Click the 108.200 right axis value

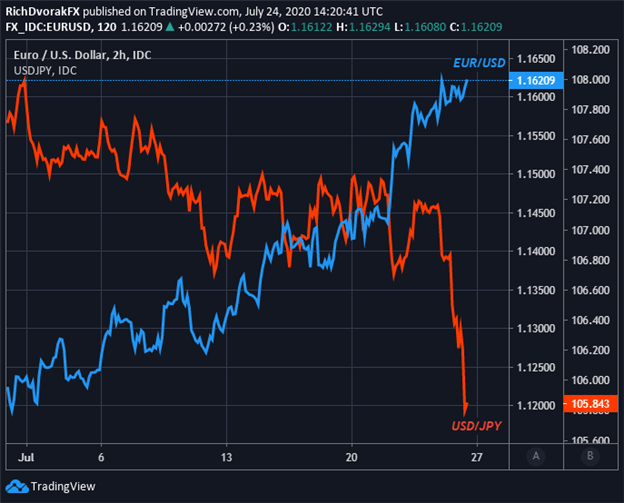coord(591,50)
